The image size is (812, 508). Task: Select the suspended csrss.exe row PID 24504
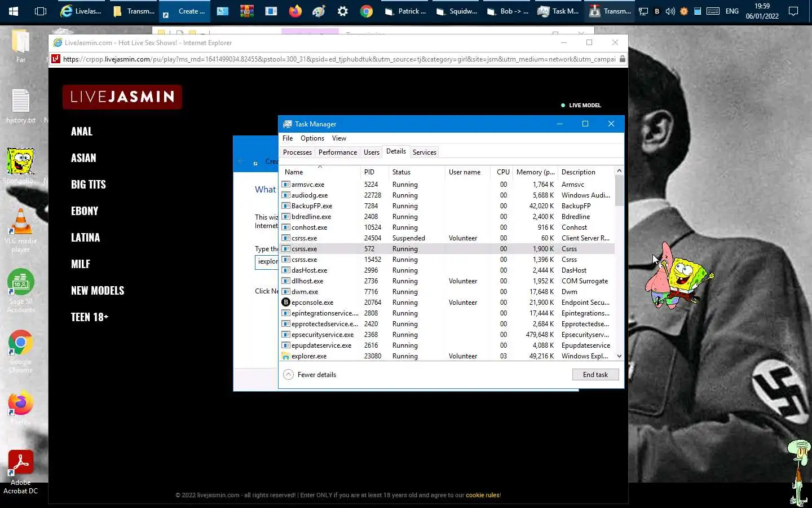[x=448, y=238]
